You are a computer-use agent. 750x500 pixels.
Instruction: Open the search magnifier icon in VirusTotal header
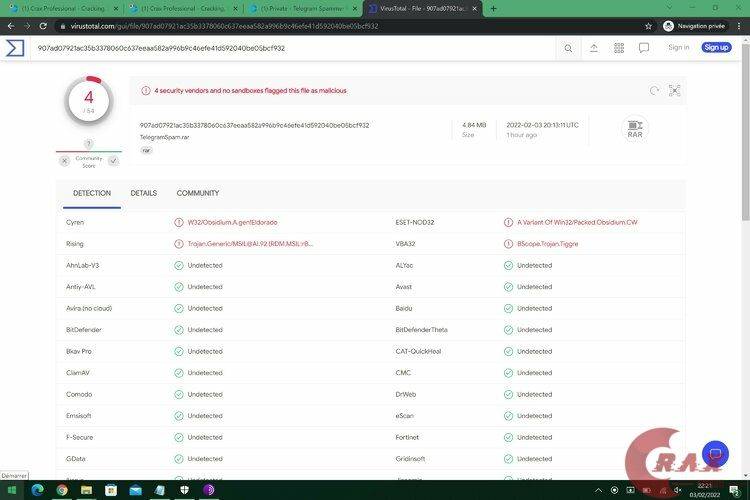(x=568, y=48)
